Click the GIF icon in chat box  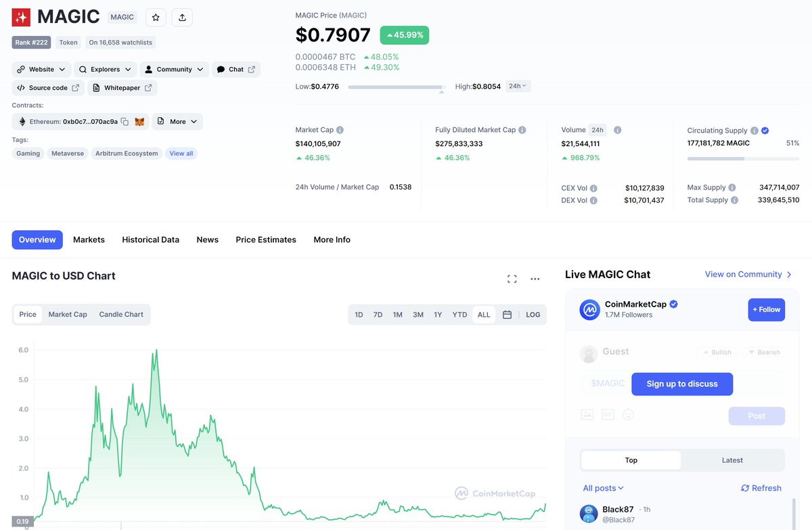point(608,414)
